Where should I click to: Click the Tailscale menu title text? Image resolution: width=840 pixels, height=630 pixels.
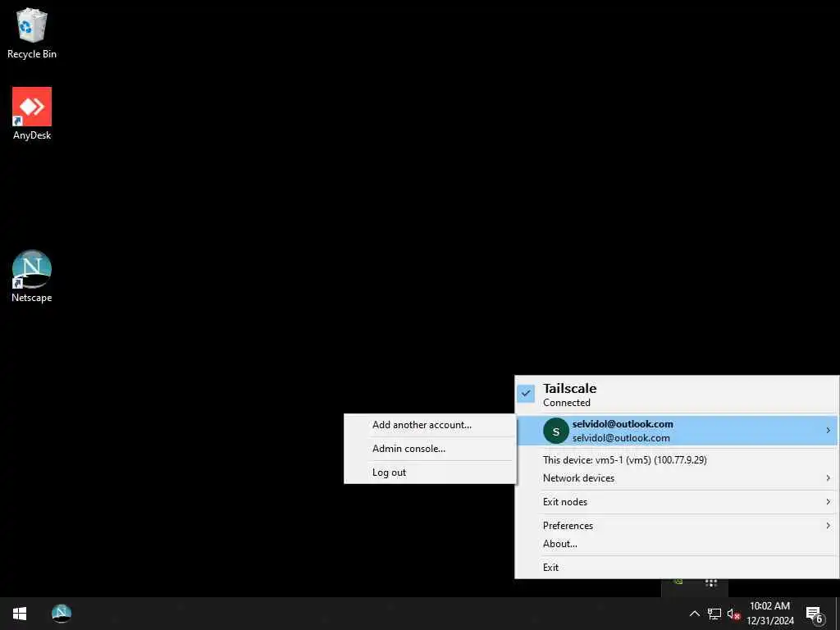click(569, 388)
